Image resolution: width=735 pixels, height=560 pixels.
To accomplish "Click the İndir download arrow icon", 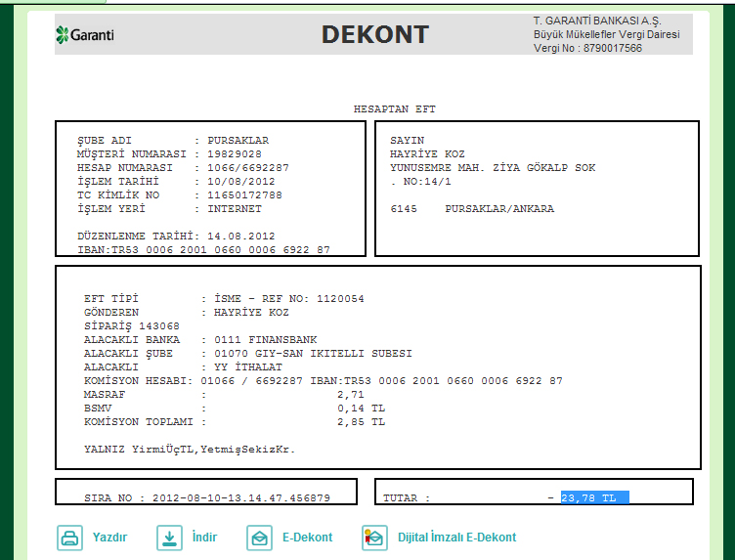I will (x=169, y=538).
